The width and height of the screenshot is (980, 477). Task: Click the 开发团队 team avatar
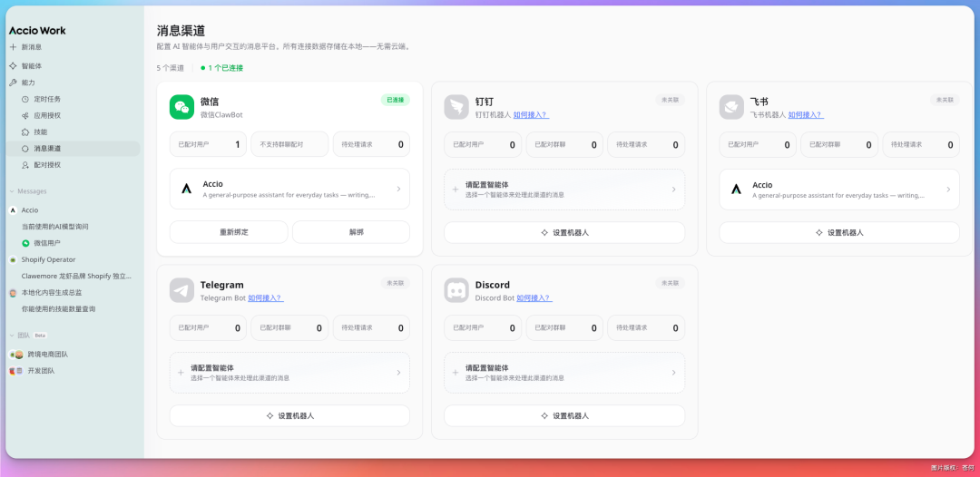point(16,370)
